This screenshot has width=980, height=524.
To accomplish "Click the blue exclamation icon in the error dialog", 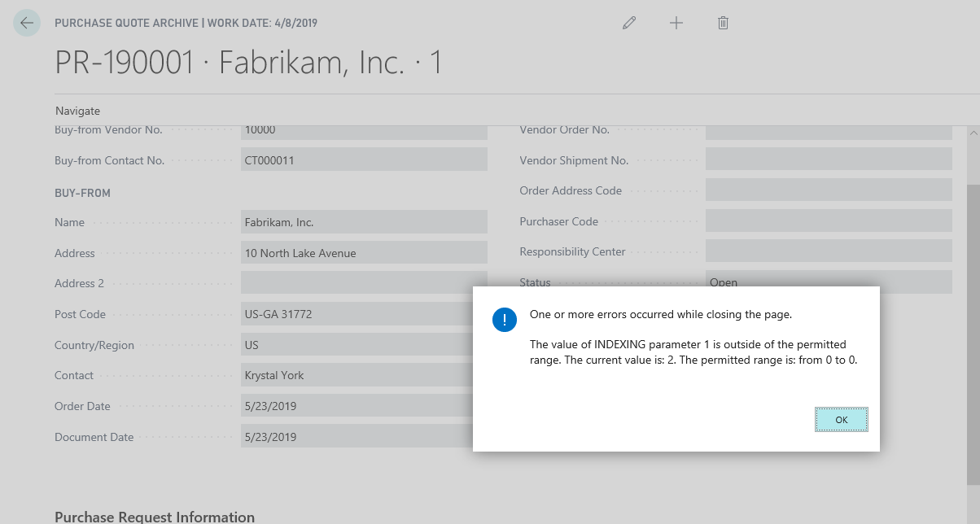I will [x=505, y=320].
